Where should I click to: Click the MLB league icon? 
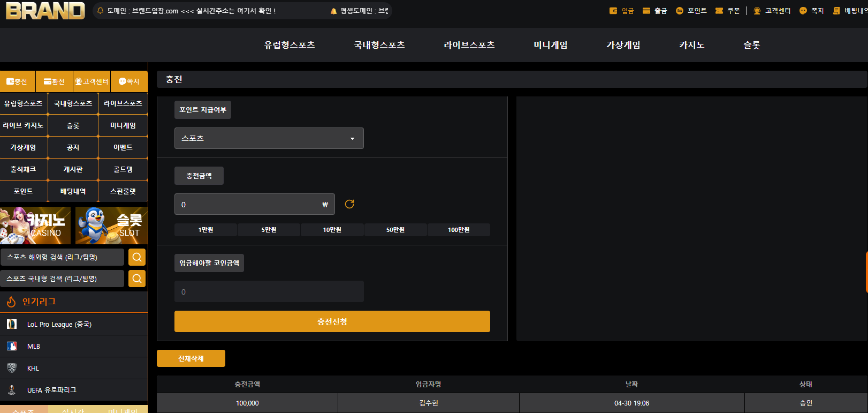(x=12, y=347)
